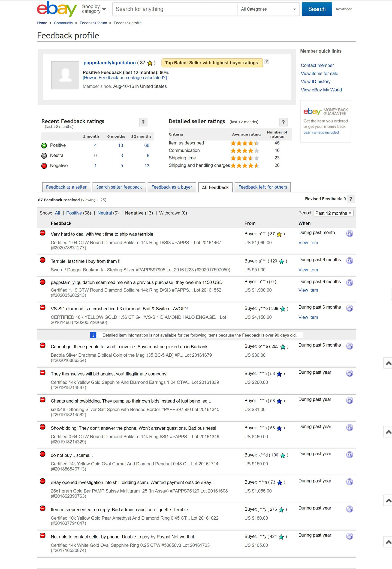Screen dimensions: 392x569
Task: Select 'do not buy... scams...' feedback text
Action: coord(72,455)
